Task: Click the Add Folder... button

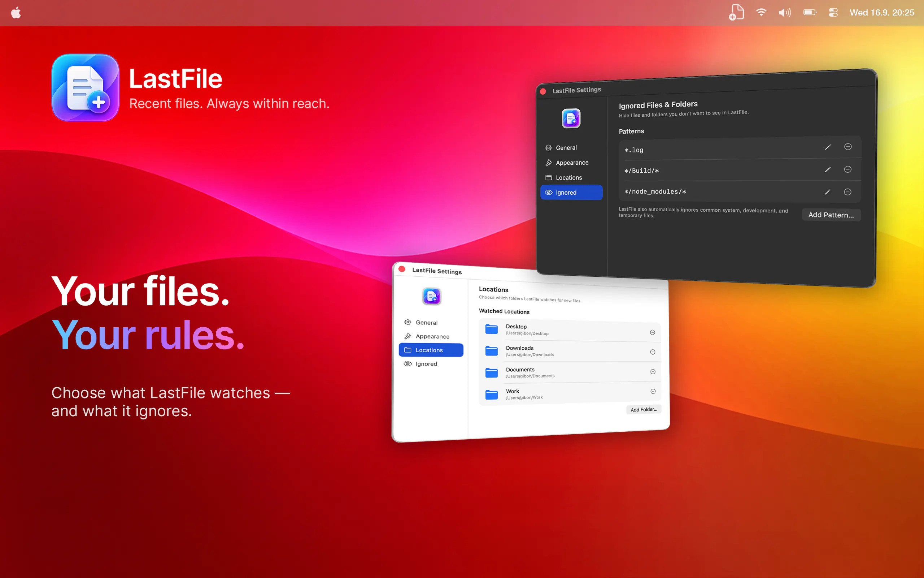Action: pyautogui.click(x=644, y=409)
